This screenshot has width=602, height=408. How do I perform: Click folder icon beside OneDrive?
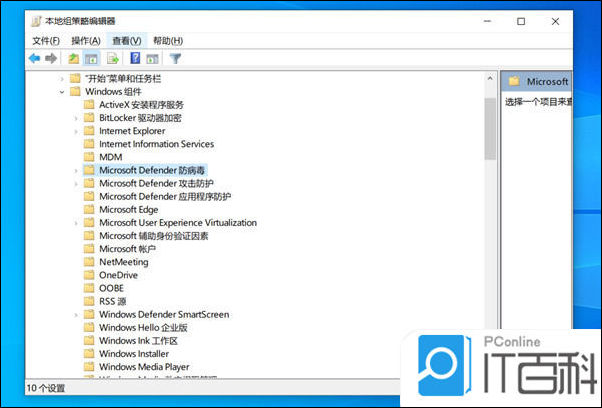click(89, 275)
